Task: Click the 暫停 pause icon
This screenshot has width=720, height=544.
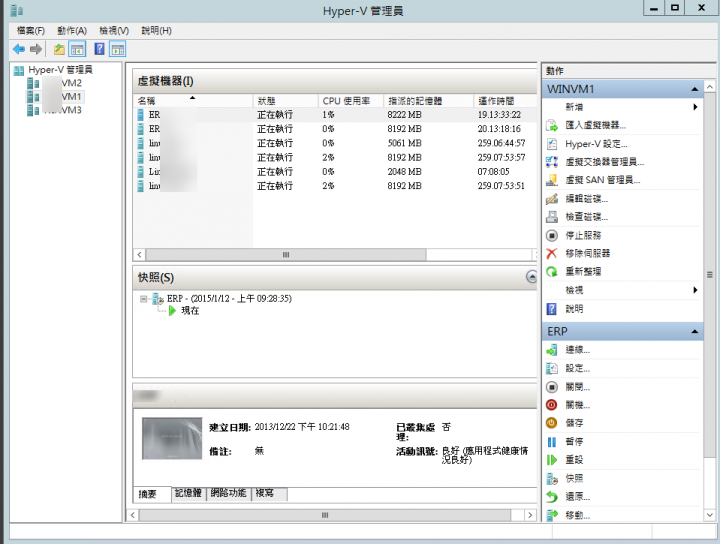Action: pyautogui.click(x=551, y=442)
